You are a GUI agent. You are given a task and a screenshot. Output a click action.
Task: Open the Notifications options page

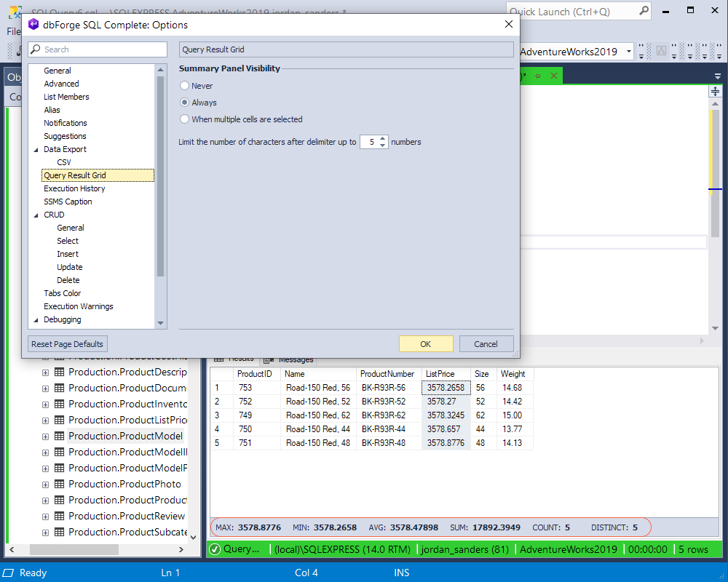click(x=66, y=123)
